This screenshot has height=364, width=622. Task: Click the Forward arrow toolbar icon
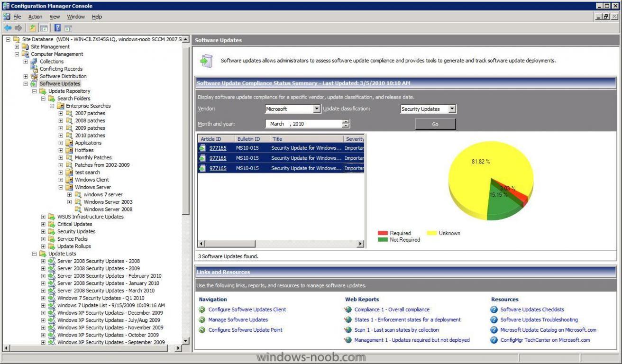coord(18,28)
